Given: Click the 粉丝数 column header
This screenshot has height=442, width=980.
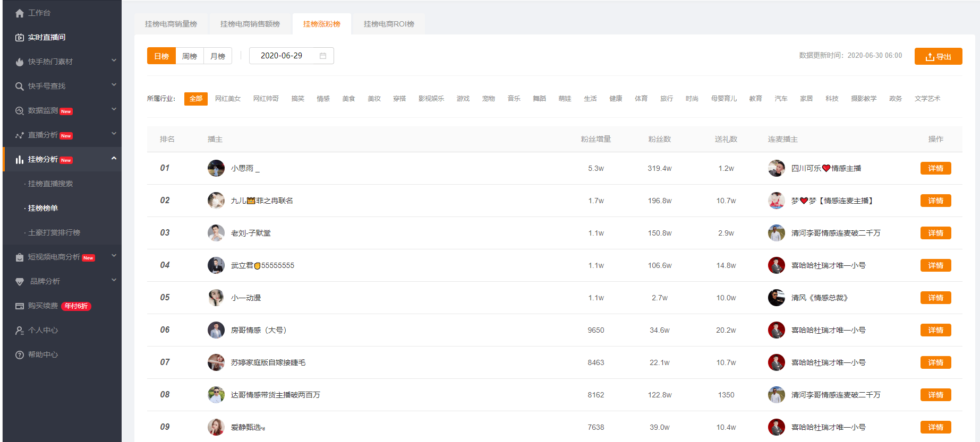Looking at the screenshot, I should click(x=660, y=139).
